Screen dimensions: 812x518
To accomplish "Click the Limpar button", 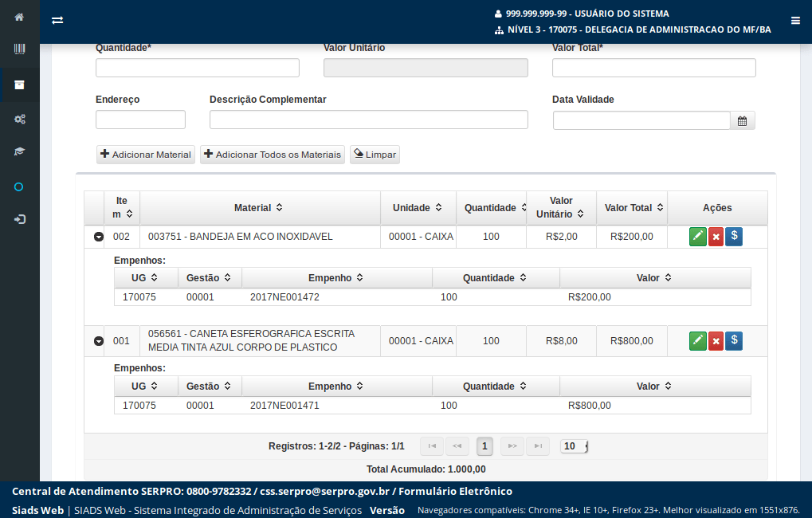I will 375,155.
